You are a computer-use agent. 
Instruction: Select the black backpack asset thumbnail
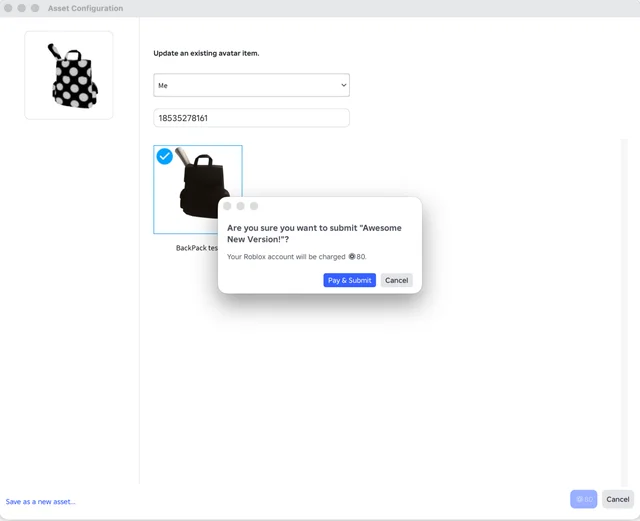[198, 189]
